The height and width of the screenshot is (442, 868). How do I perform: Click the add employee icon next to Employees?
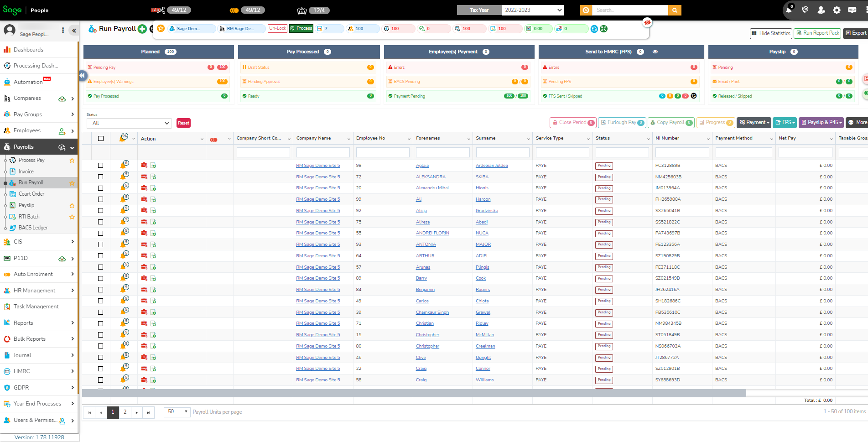pos(62,131)
